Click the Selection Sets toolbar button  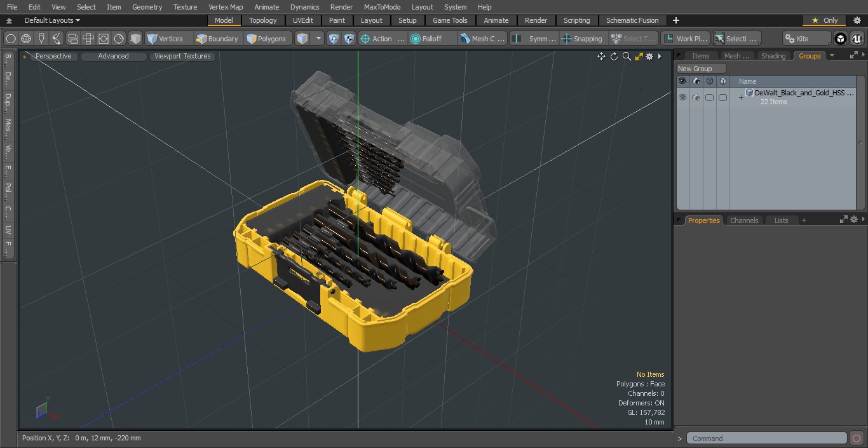tap(736, 39)
